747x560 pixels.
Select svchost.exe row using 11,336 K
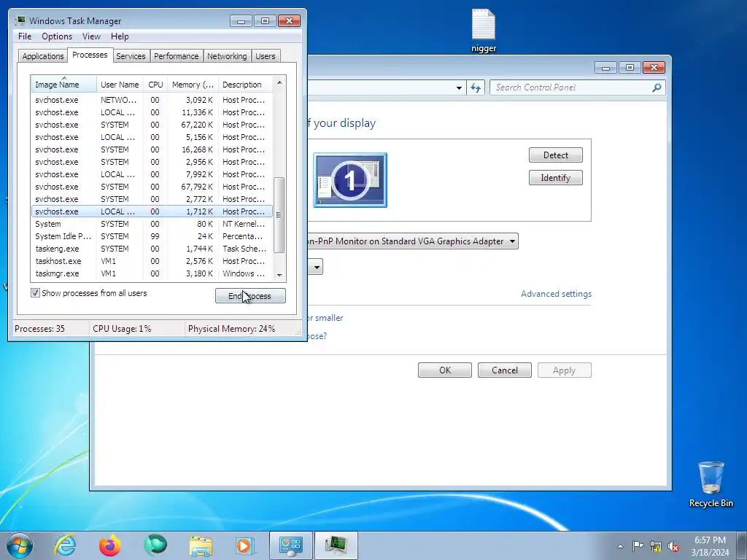point(152,112)
